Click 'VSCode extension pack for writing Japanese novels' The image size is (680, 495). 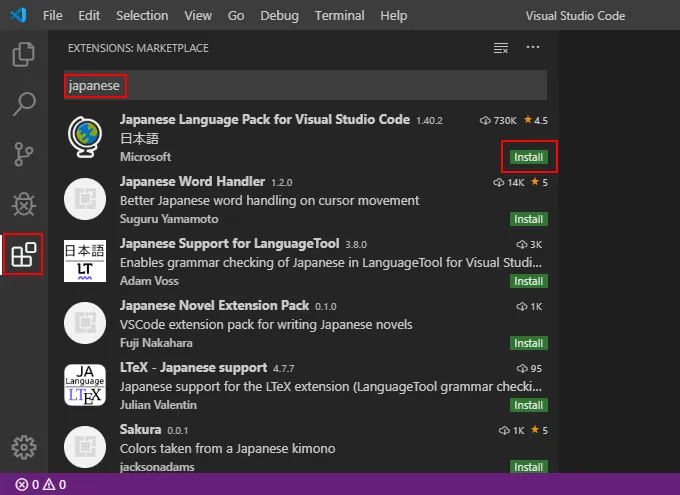pos(266,325)
